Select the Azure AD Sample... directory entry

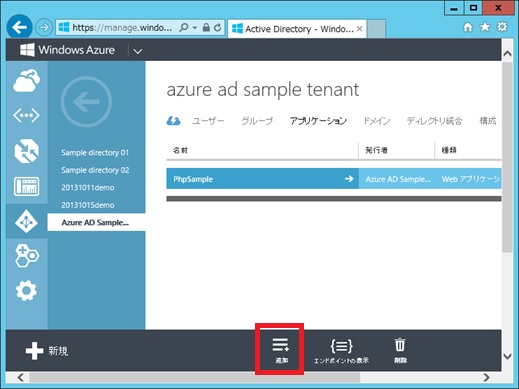(96, 222)
